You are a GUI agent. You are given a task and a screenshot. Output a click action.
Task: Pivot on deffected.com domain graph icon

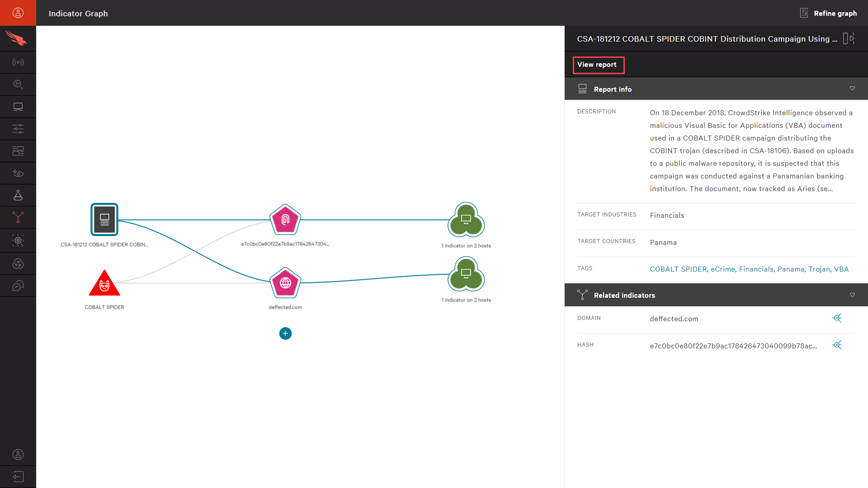(837, 318)
